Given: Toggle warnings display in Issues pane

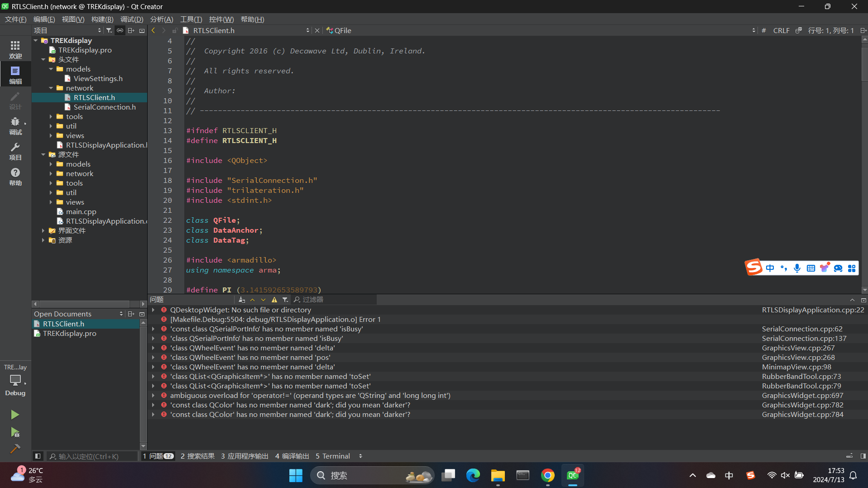Looking at the screenshot, I should 274,300.
